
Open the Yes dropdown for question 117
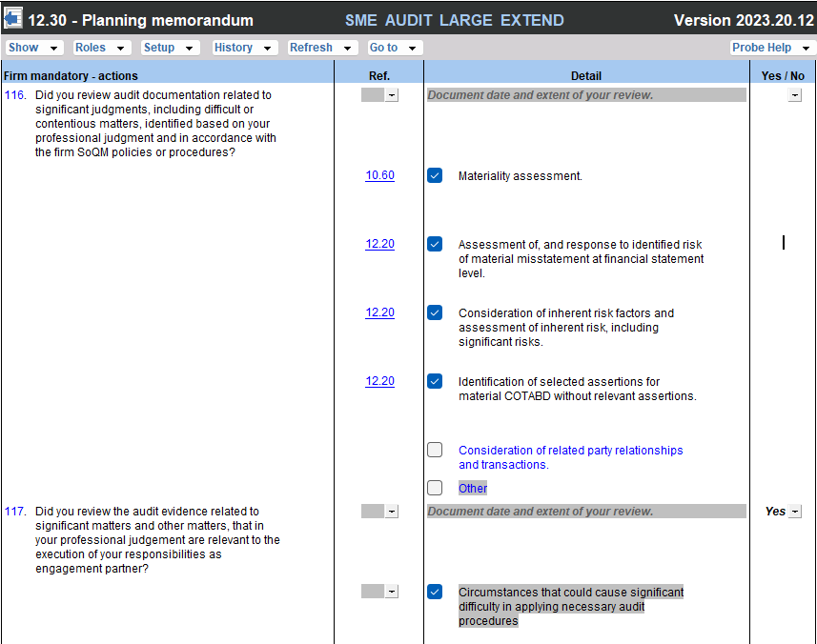tap(794, 512)
